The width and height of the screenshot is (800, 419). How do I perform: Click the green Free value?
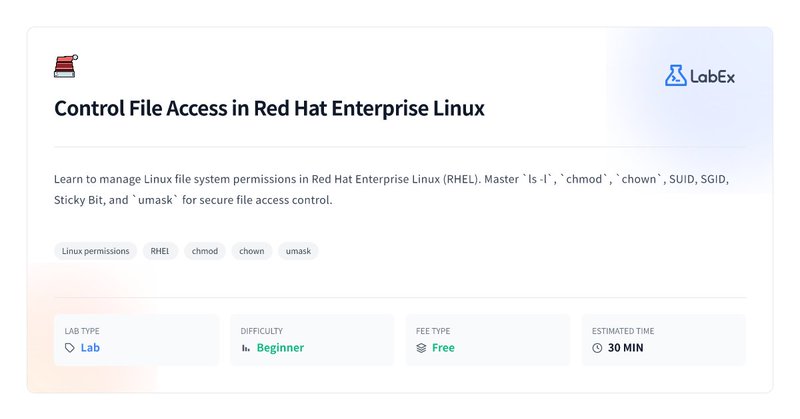(x=443, y=348)
